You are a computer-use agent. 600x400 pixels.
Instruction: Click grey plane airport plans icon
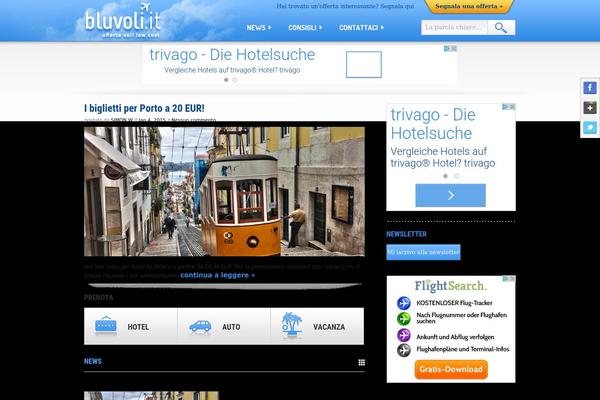pos(403,350)
